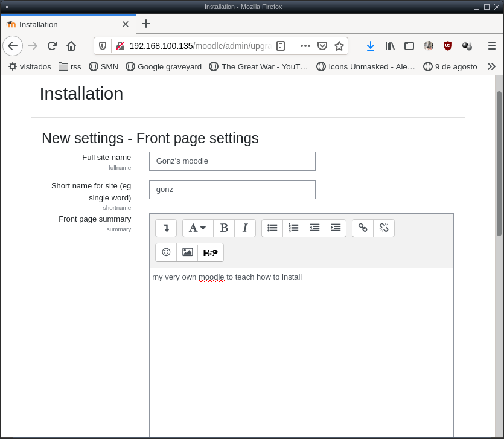This screenshot has height=439, width=504.
Task: Open the Firefox home page
Action: coord(71,46)
